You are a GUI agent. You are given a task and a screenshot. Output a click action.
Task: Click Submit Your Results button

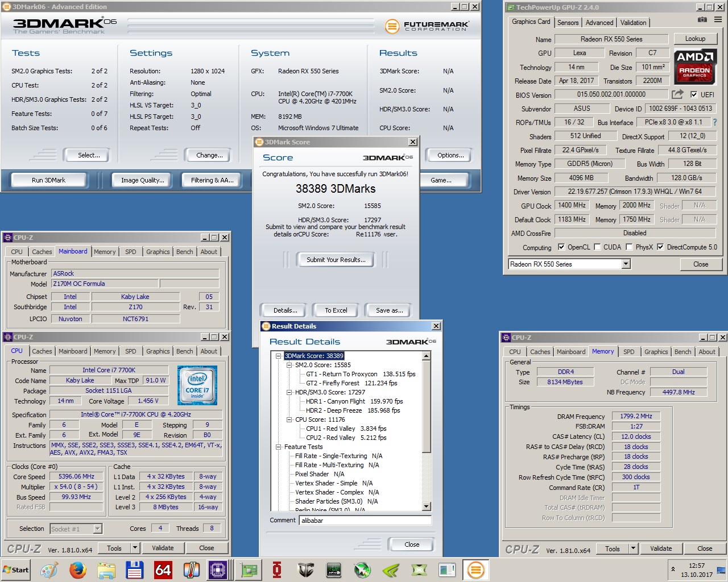[x=336, y=260]
